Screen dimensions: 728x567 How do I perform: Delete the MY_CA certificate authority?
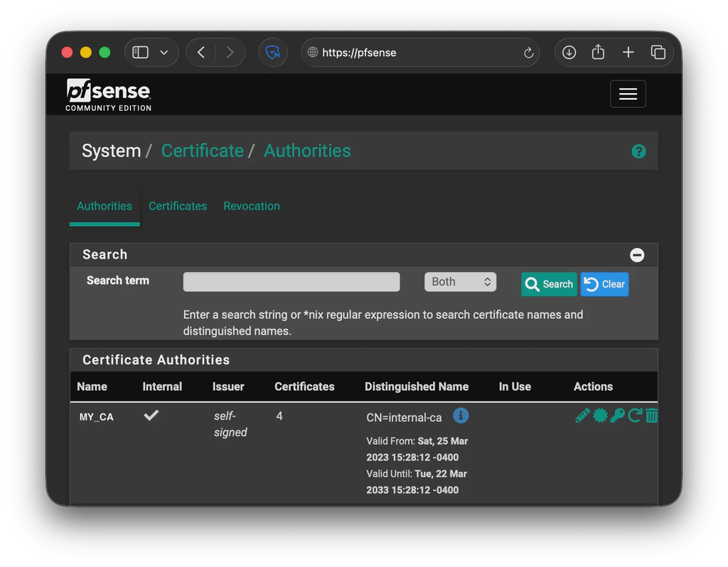tap(652, 416)
